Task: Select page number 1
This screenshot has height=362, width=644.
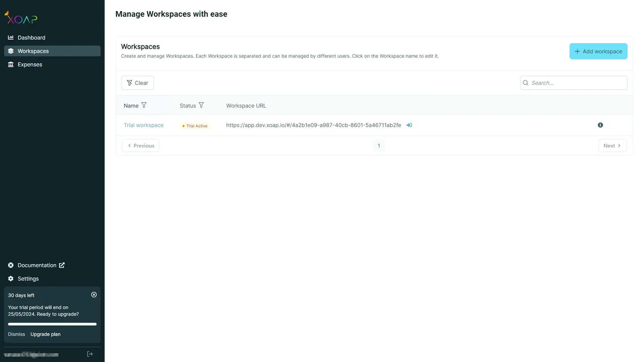Action: (x=379, y=145)
